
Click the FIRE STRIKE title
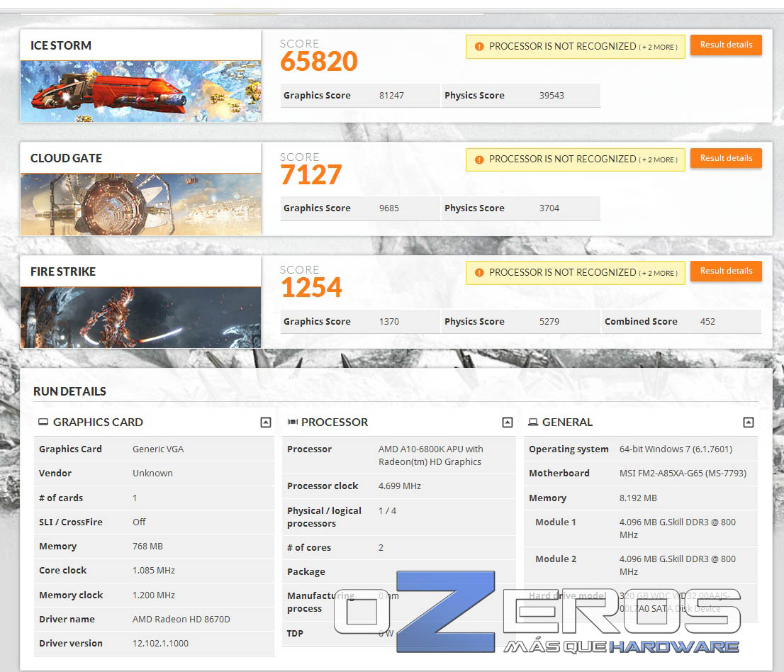(x=63, y=271)
